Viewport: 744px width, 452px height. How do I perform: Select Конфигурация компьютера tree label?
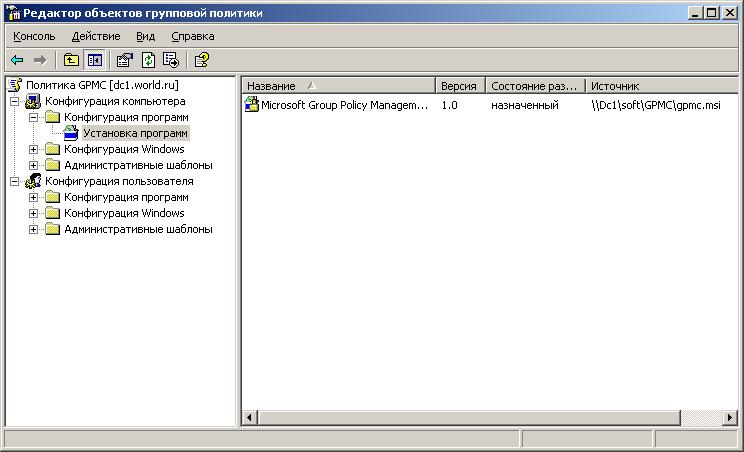115,101
